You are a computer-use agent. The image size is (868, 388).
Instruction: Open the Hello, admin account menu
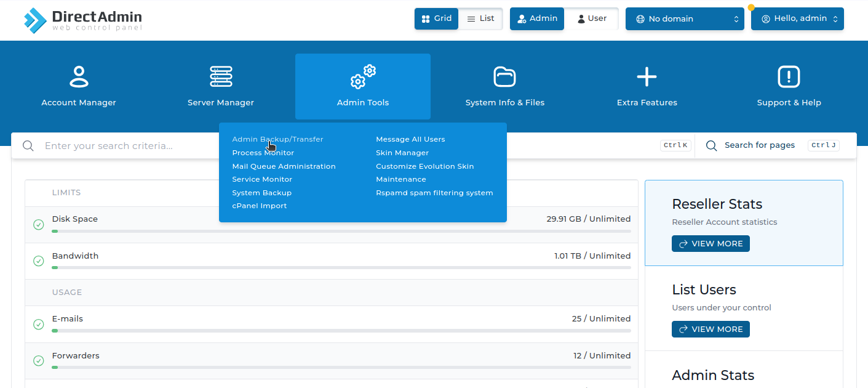(797, 18)
